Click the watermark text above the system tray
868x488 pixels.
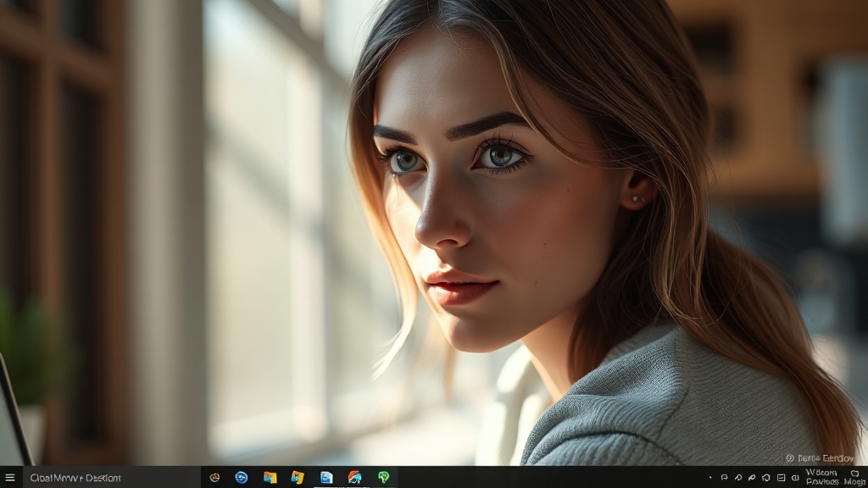point(820,457)
